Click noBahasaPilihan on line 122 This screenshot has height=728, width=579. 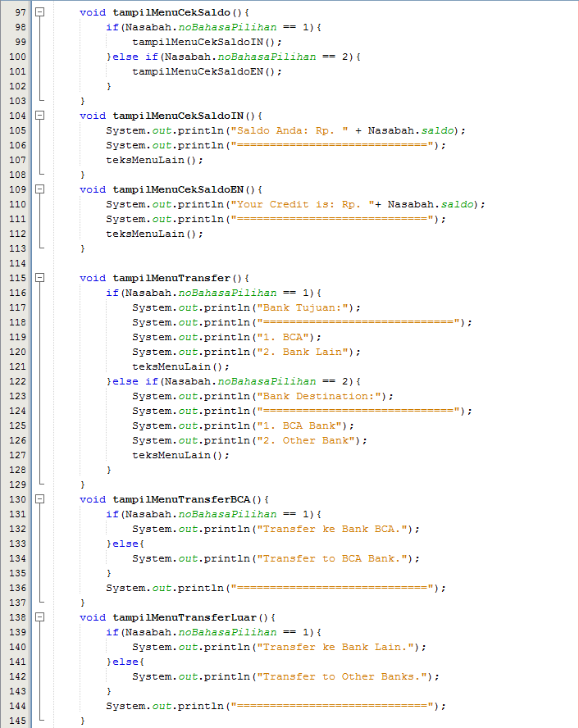coord(267,382)
